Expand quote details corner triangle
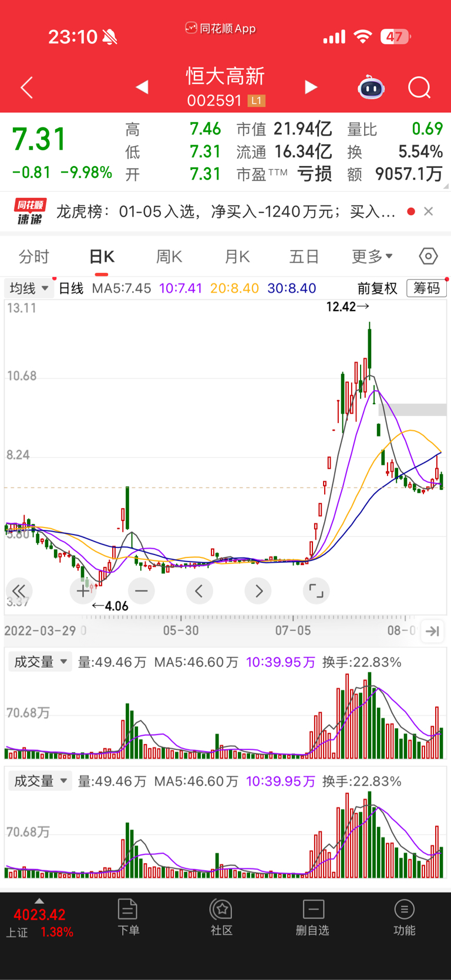This screenshot has height=980, width=451. [x=446, y=186]
